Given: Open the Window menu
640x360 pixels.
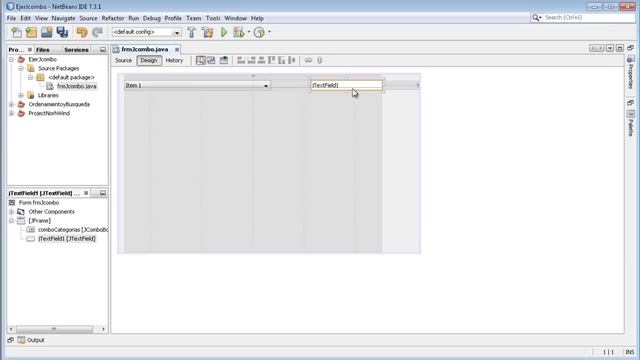Looking at the screenshot, I should (x=236, y=18).
